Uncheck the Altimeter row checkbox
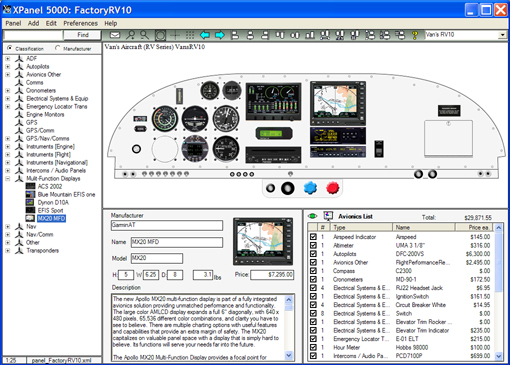The height and width of the screenshot is (365, 510). (313, 245)
